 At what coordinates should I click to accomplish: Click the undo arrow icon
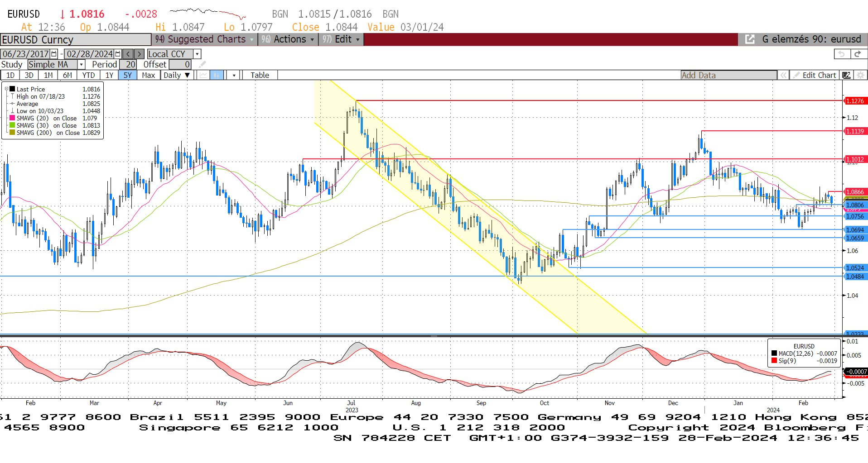[842, 54]
